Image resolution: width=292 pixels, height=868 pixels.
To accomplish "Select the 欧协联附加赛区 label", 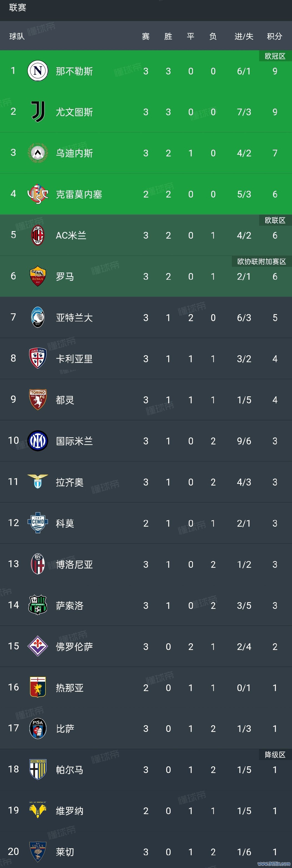I will point(261,261).
